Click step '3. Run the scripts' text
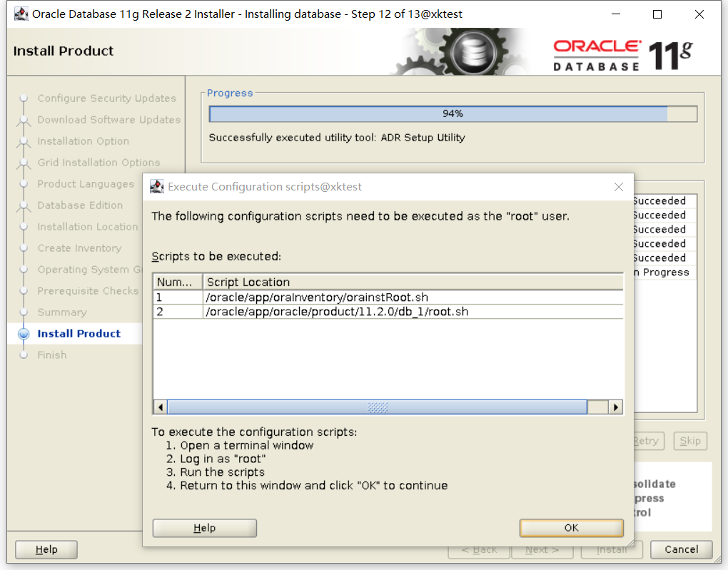Image resolution: width=728 pixels, height=570 pixels. pyautogui.click(x=216, y=472)
